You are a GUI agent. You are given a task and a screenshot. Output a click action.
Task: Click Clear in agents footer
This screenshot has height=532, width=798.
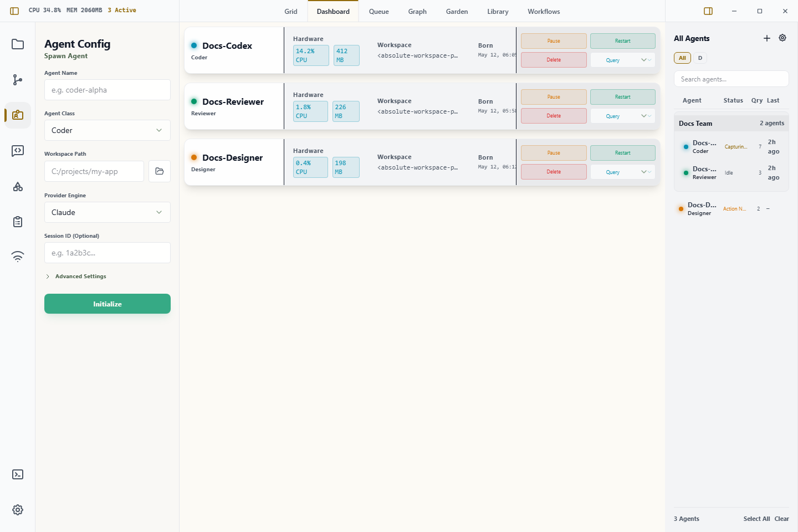(781, 519)
